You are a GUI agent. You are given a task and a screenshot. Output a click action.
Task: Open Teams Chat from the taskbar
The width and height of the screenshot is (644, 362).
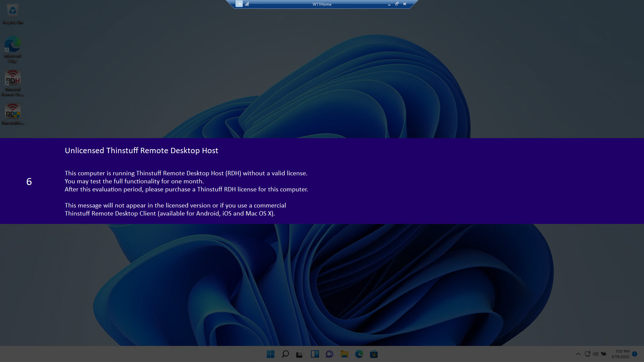point(329,354)
